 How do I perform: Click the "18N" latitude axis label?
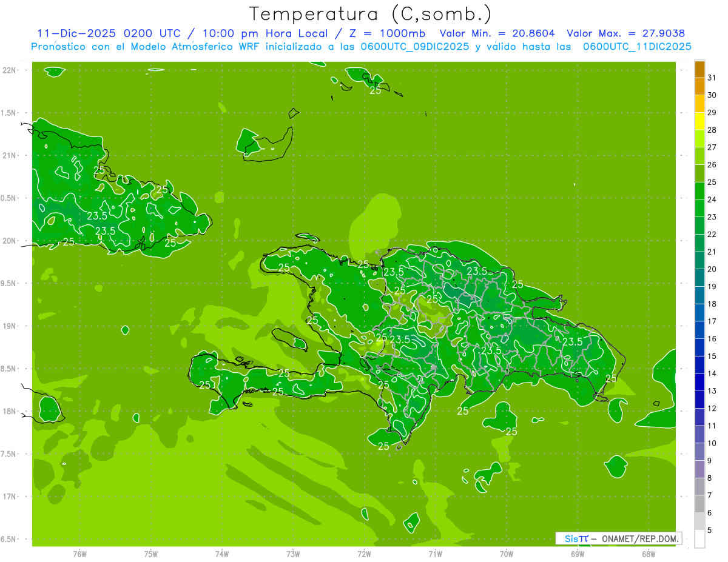pos(10,411)
